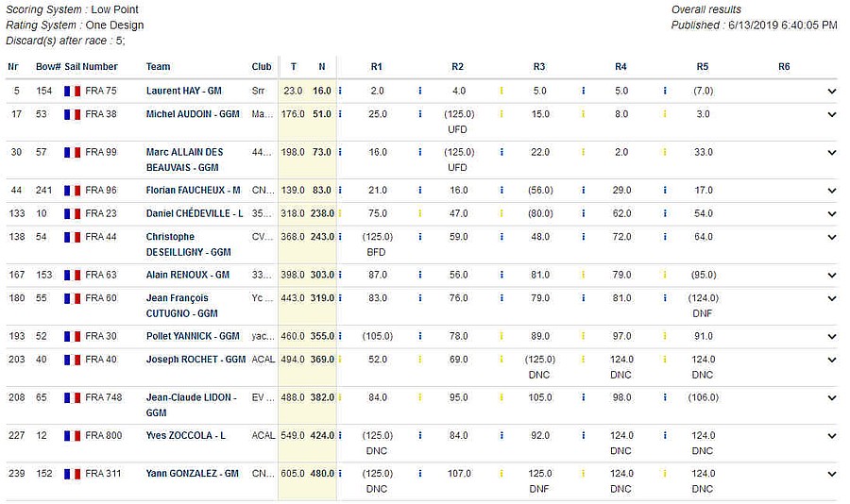This screenshot has height=504, width=850.
Task: Click the N net points column header
Action: pos(322,66)
